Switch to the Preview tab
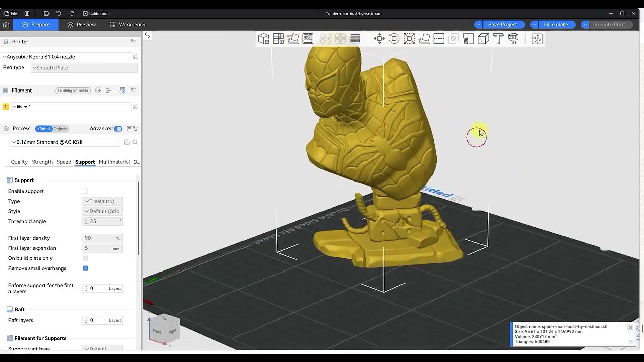Screen dimensions: 644x362 82,24
